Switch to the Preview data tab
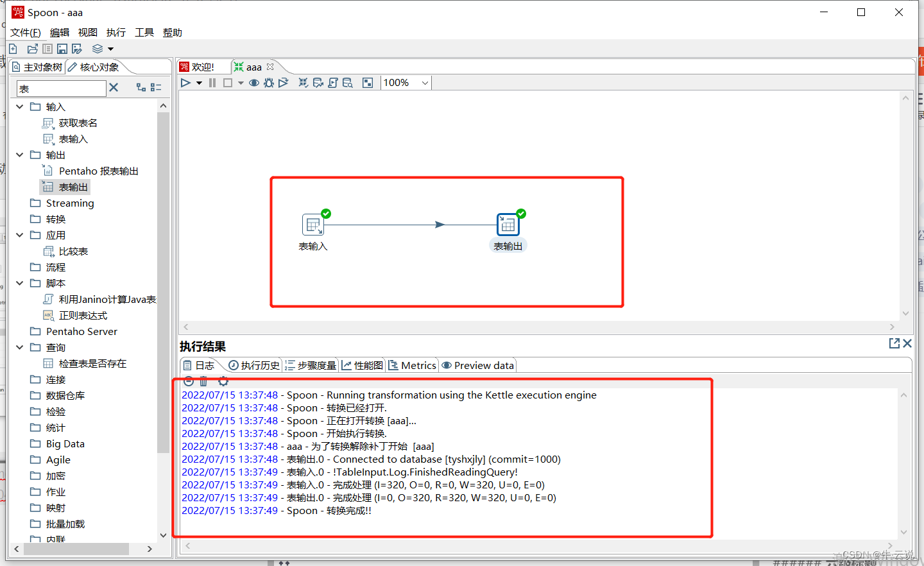924x566 pixels. coord(478,365)
